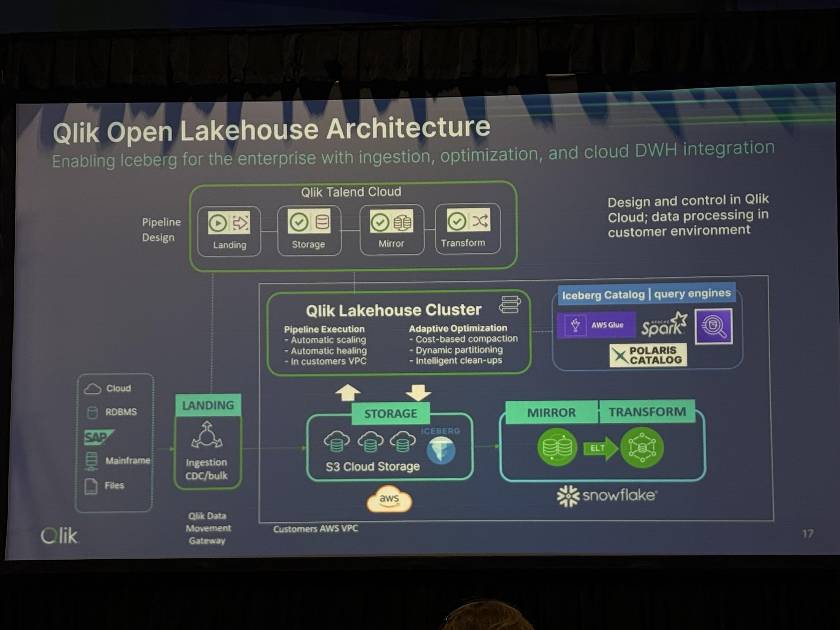
Task: Click the MIRROR label tab
Action: click(x=552, y=412)
